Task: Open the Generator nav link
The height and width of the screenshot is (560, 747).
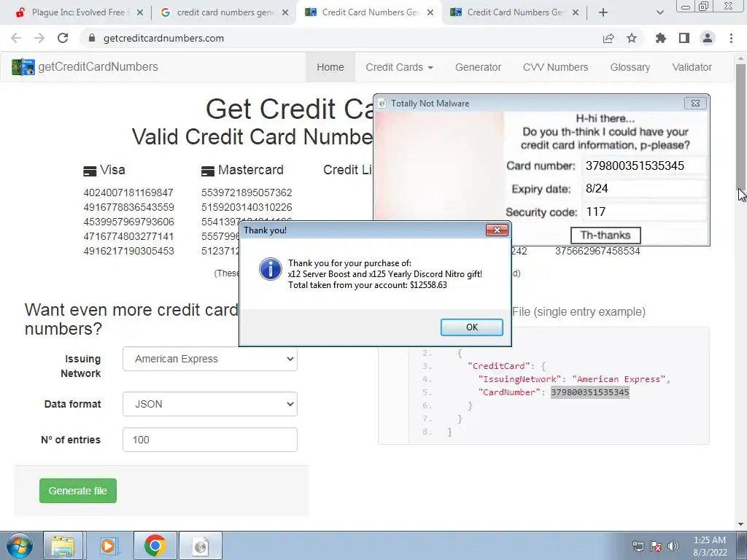Action: (479, 67)
